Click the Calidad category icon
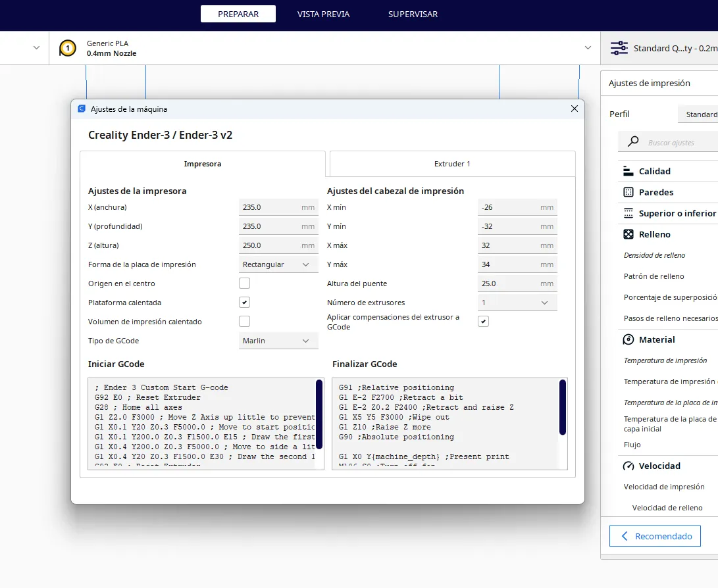This screenshot has width=718, height=588. [x=628, y=171]
